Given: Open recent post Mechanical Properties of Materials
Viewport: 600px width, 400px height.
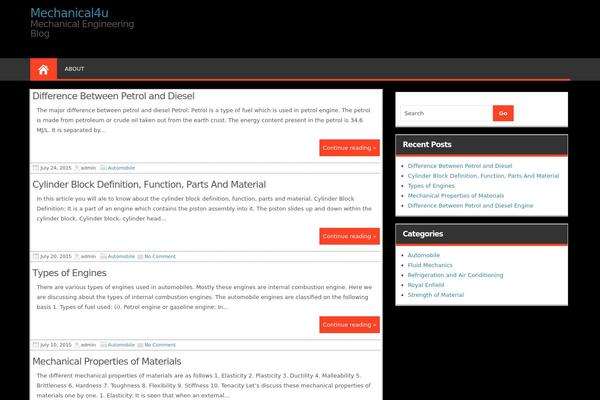Looking at the screenshot, I should click(x=456, y=196).
